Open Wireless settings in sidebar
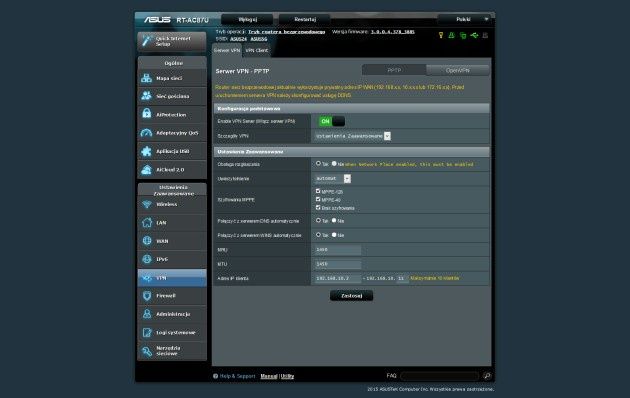Screen dimensions: 630x398 click(172, 204)
